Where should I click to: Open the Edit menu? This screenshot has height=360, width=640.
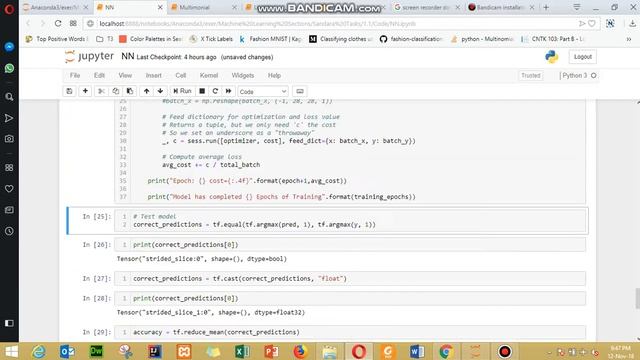[99, 76]
